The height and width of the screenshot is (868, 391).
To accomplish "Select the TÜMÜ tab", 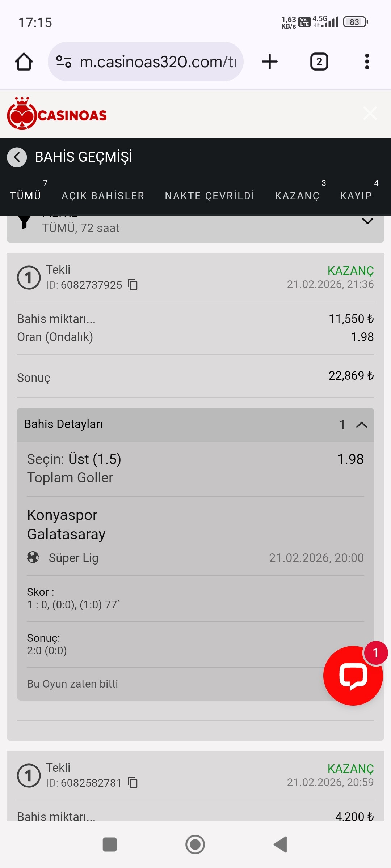I will pos(26,196).
